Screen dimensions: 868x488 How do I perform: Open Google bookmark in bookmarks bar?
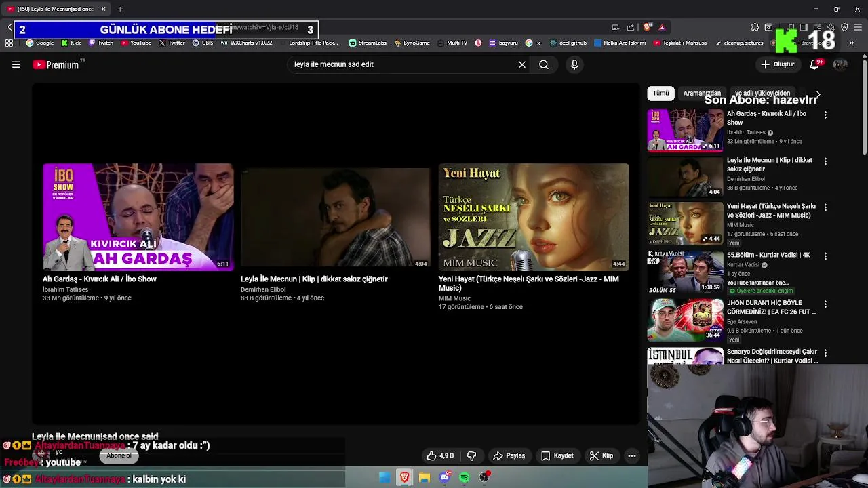point(40,43)
